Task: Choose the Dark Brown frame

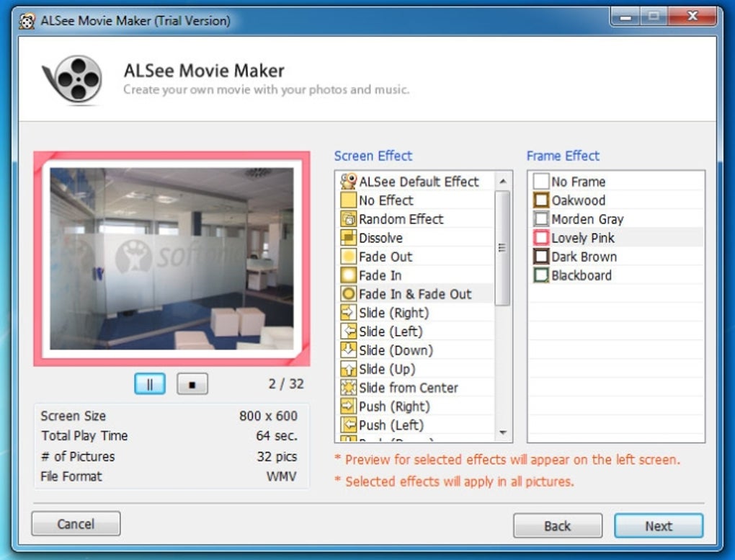Action: (584, 257)
